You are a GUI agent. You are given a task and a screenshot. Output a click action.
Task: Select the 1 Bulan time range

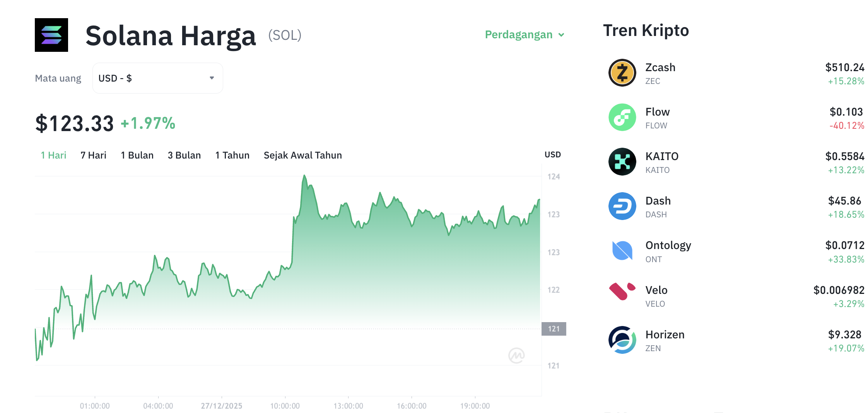pos(137,155)
